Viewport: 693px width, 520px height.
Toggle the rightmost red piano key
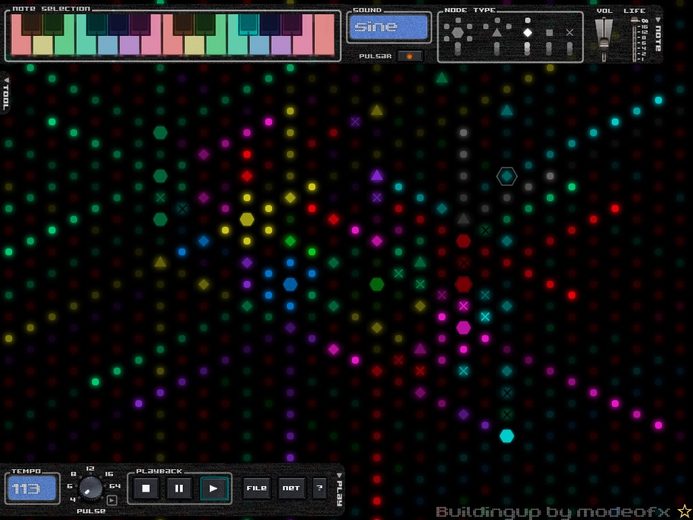325,34
